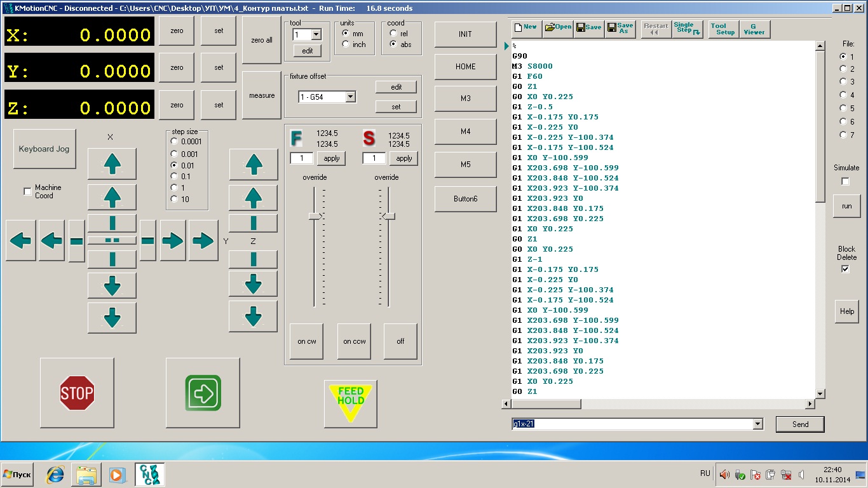Set step size to 0.0001
This screenshot has width=868, height=488.
click(175, 142)
